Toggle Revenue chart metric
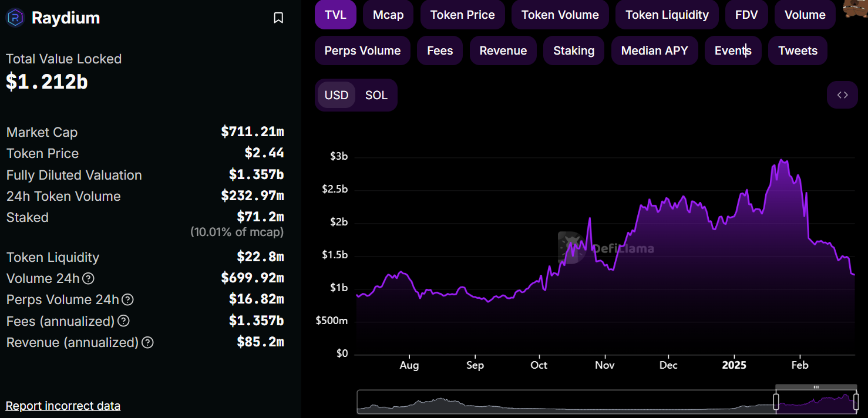868x418 pixels. tap(503, 51)
